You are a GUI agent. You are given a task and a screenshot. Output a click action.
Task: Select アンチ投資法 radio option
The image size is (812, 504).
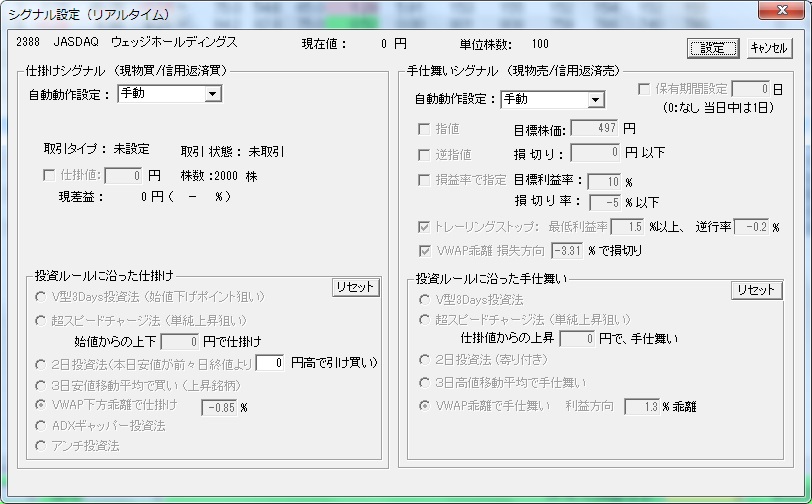pyautogui.click(x=41, y=446)
